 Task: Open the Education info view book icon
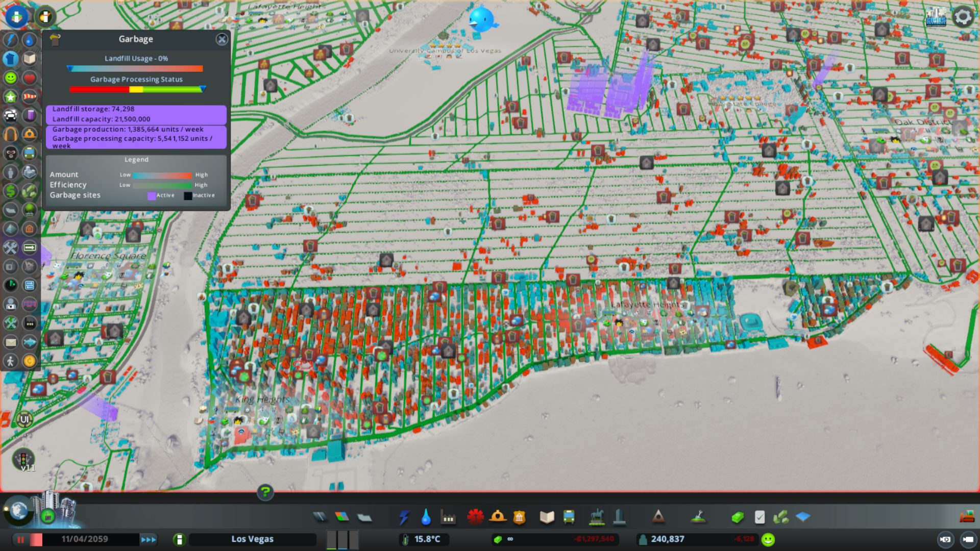30,59
